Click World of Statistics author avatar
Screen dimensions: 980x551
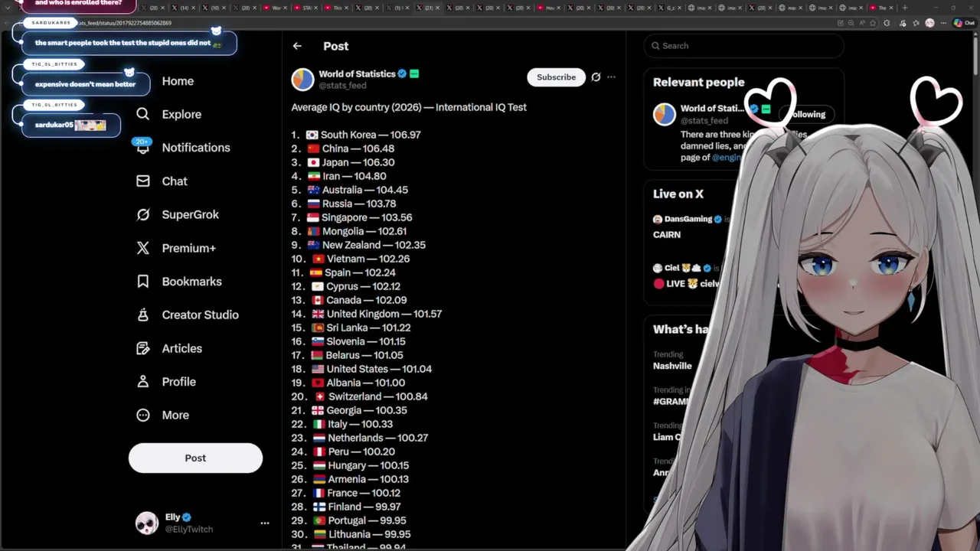[x=303, y=79]
